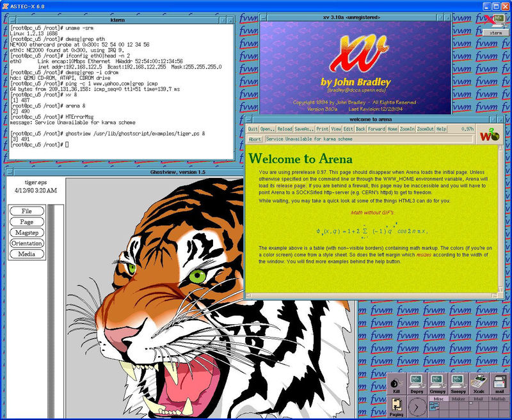Click the Kill bomb icon in the fvwm panel
Screen dimensions: 512x420
pos(396,384)
